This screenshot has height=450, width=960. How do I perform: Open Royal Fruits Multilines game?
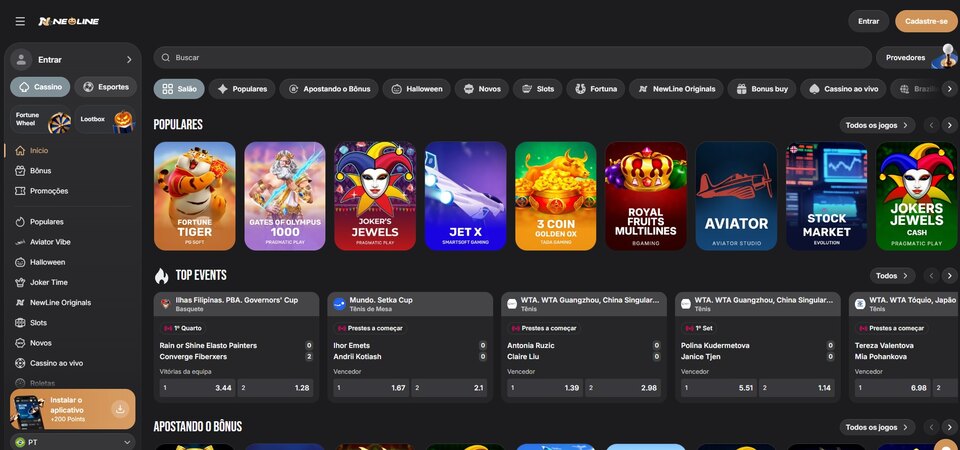[x=646, y=196]
